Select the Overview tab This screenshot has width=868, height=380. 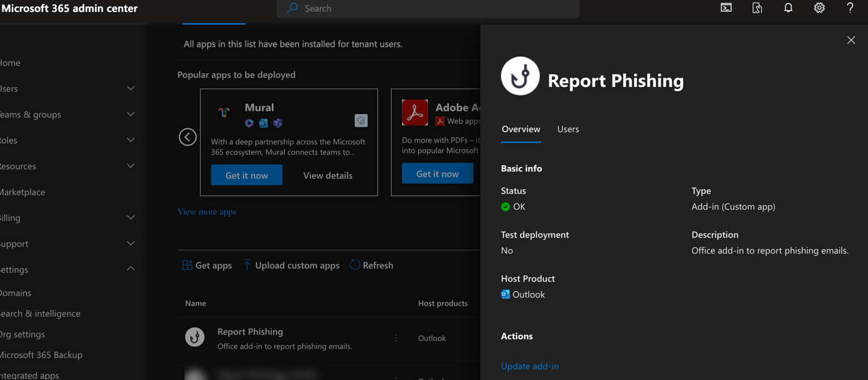click(x=520, y=129)
